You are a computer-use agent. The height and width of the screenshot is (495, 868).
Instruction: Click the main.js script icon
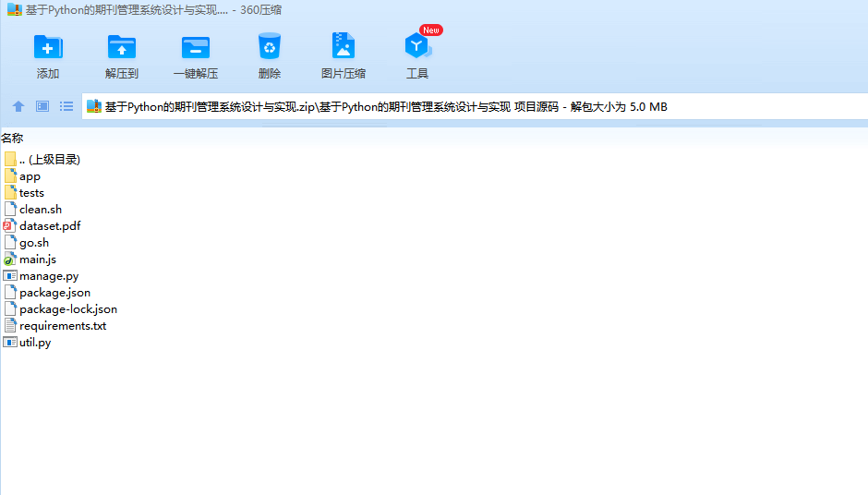click(9, 260)
